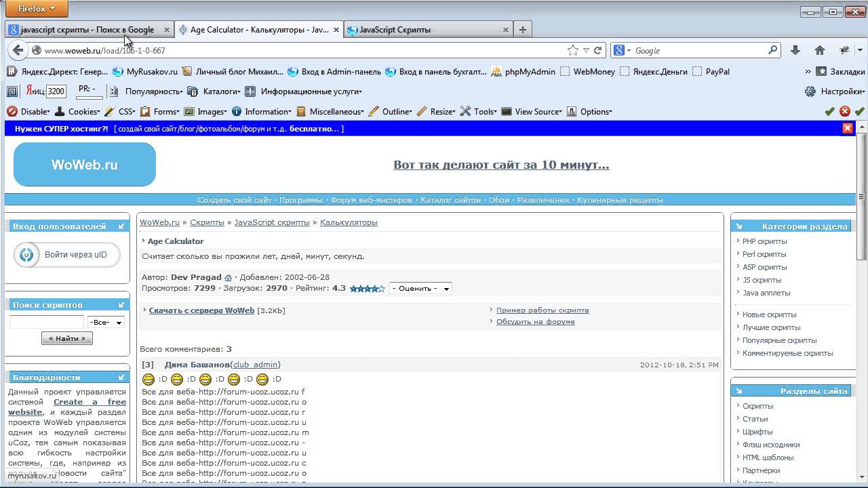Open the WebMoney bookmark
Viewport: 868px width, 488px height.
click(588, 71)
